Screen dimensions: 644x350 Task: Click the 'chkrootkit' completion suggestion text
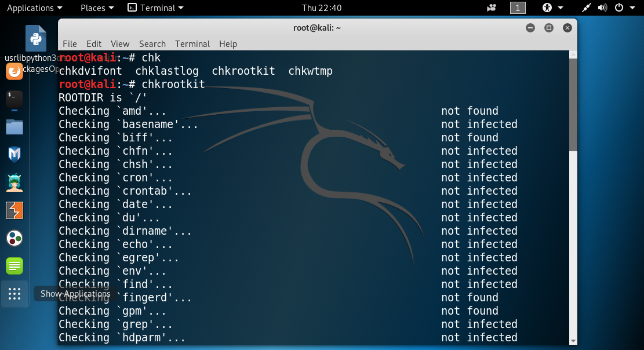click(243, 71)
